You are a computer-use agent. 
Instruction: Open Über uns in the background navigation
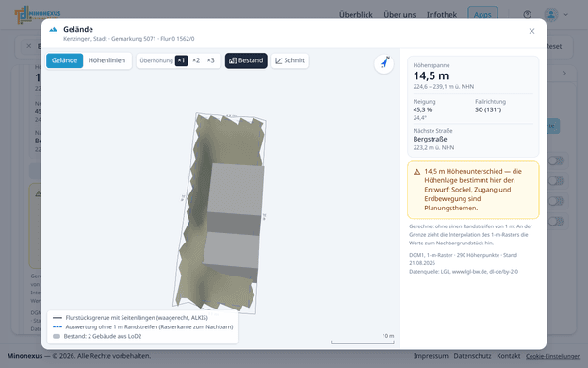(400, 15)
